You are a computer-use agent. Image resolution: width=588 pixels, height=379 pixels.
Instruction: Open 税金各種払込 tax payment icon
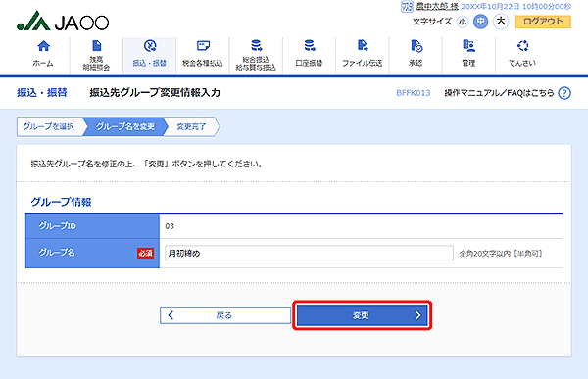tap(203, 46)
